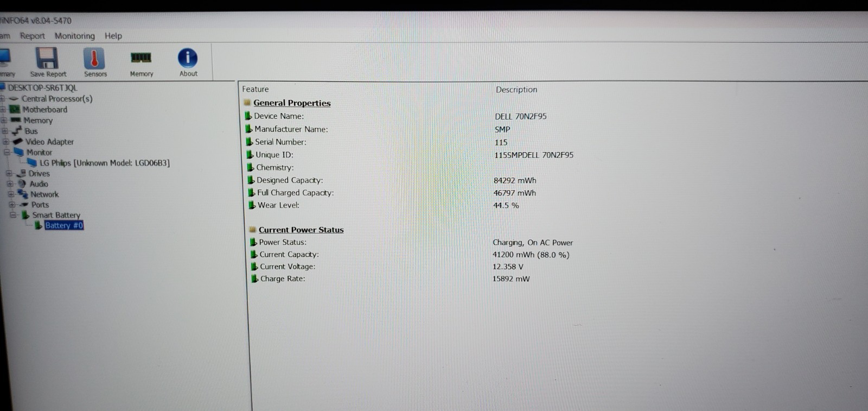Click the 41200 mWh (88.0 %) value

[531, 255]
